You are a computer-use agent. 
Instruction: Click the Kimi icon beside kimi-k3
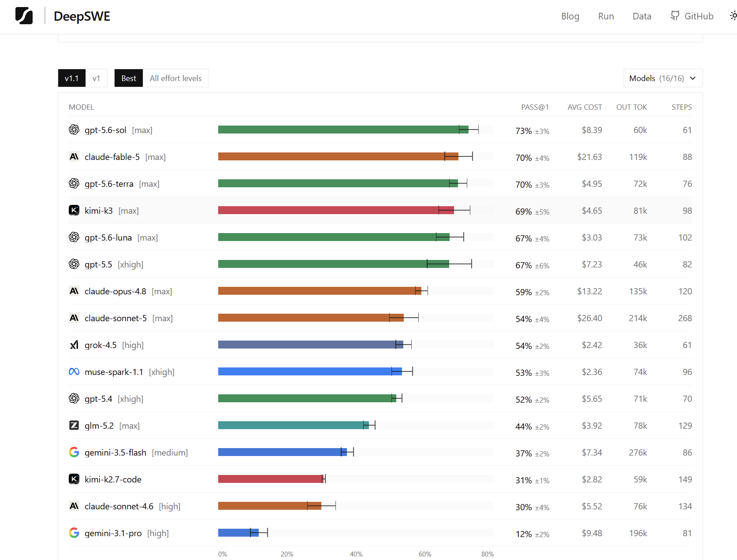click(x=74, y=210)
